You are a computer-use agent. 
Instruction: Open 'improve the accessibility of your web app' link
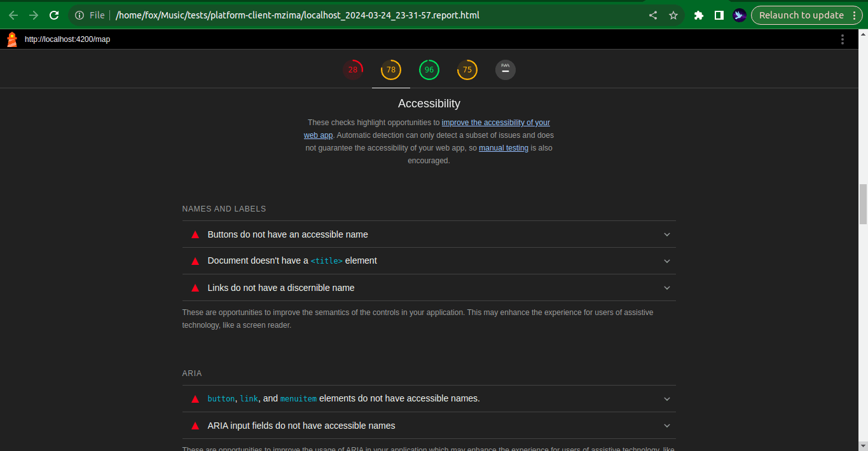pyautogui.click(x=495, y=123)
